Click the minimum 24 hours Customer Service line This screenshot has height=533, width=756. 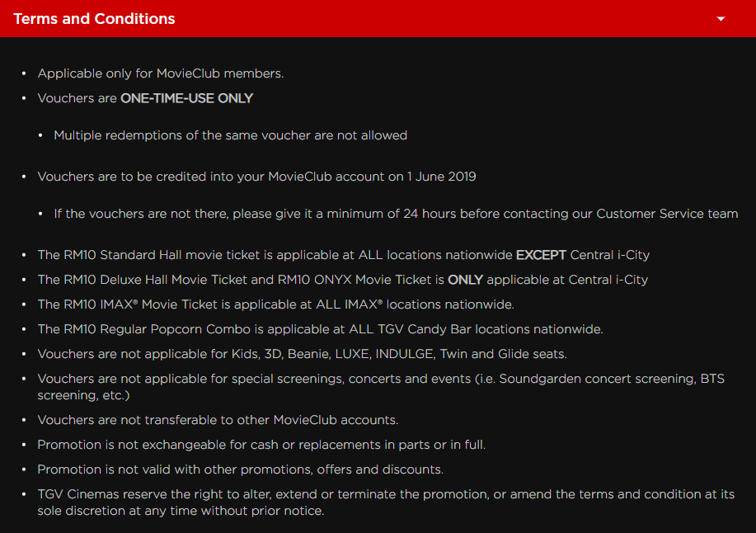click(396, 214)
